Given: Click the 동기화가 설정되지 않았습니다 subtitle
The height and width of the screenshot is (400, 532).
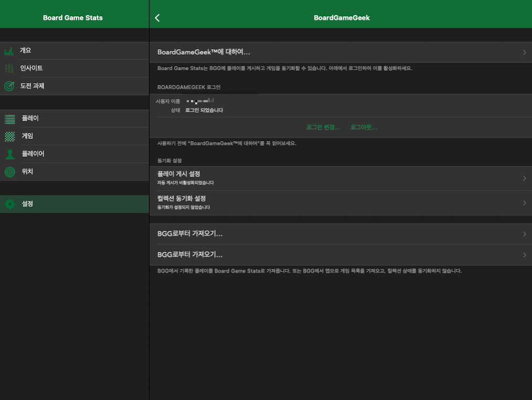Looking at the screenshot, I should tap(184, 207).
